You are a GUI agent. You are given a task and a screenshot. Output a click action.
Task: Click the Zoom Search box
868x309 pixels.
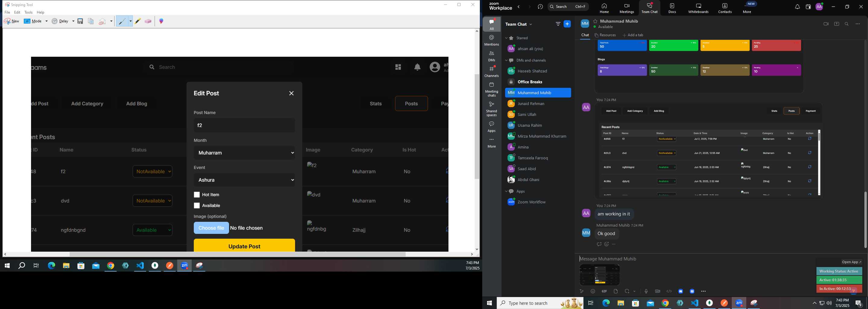tap(568, 7)
